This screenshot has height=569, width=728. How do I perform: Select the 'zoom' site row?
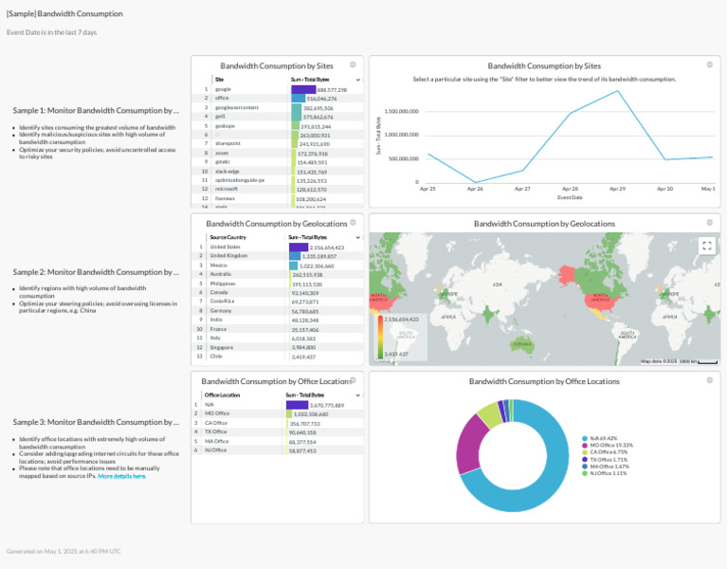pos(278,153)
